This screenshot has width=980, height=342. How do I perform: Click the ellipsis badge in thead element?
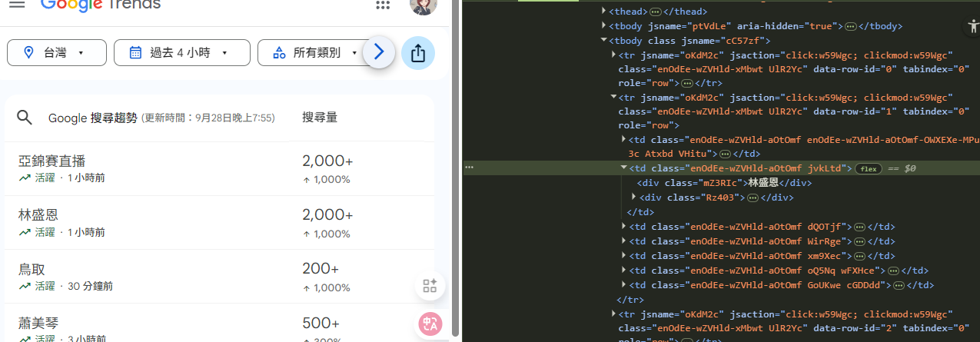point(656,12)
